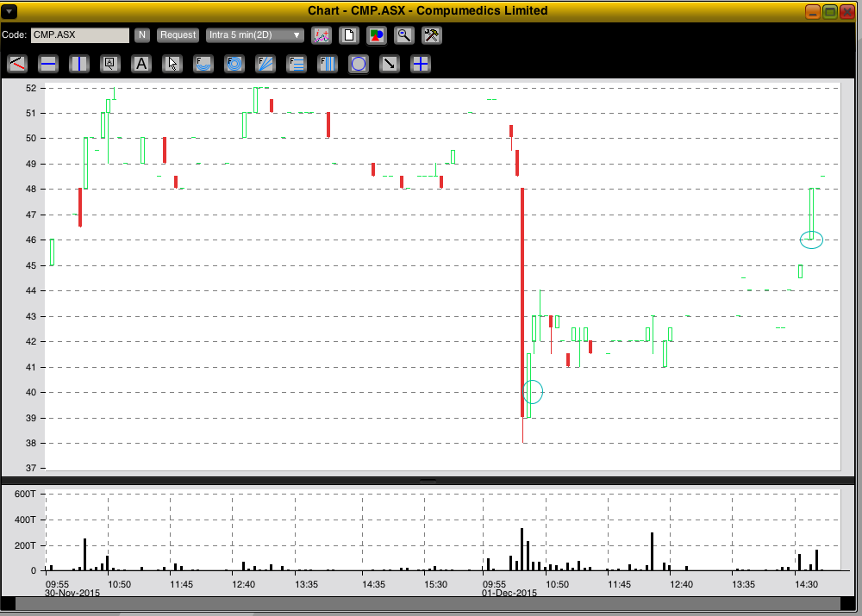Select the Fibonacci arcs tool

203,64
